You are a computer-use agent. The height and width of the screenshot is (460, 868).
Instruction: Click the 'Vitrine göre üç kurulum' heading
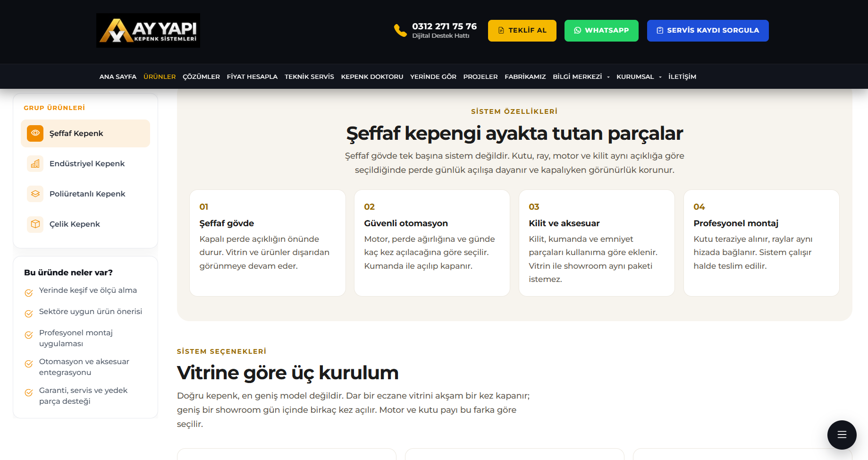288,373
